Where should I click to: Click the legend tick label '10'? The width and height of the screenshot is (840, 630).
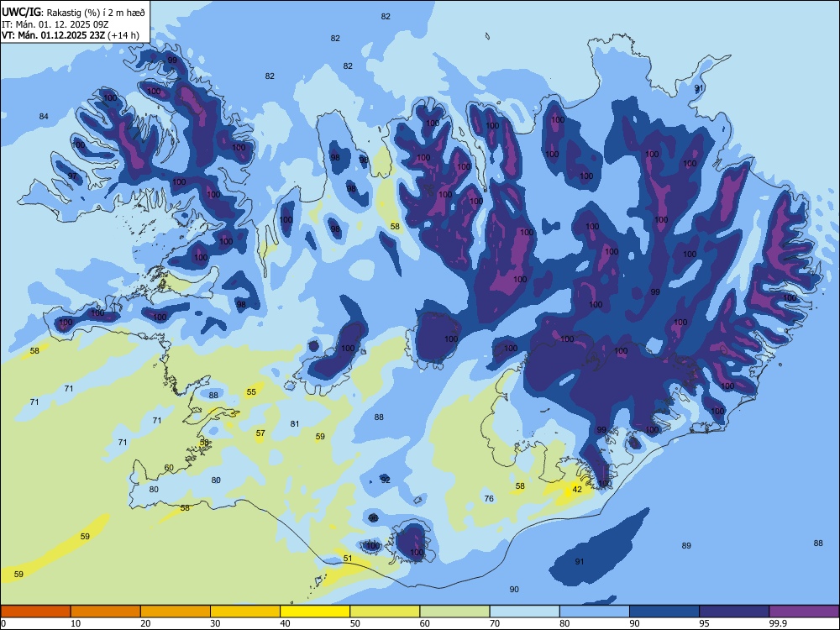(x=76, y=623)
